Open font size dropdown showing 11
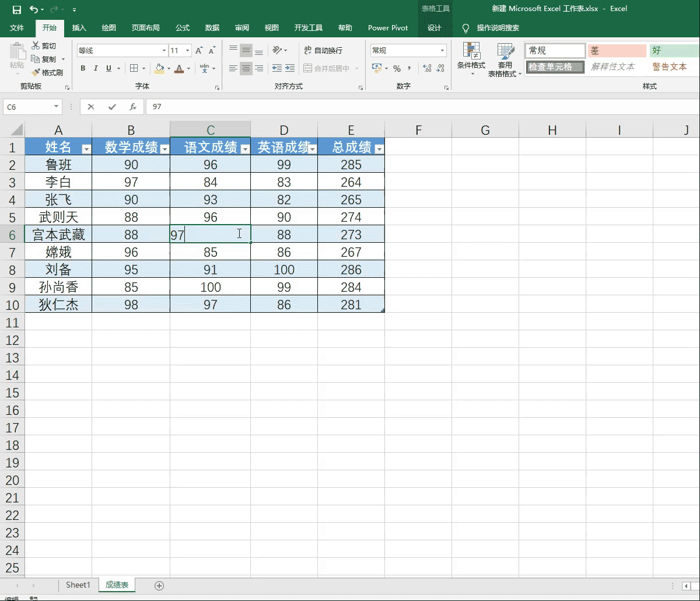Viewport: 700px width, 601px height. click(187, 51)
